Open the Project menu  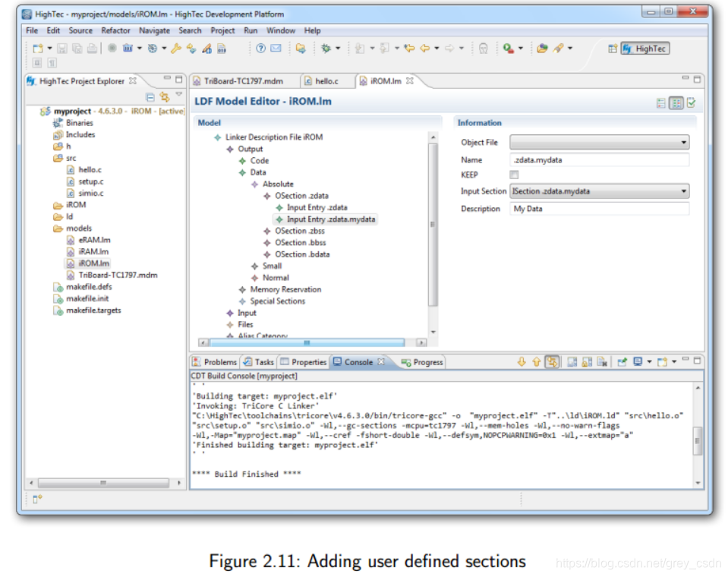pyautogui.click(x=222, y=30)
